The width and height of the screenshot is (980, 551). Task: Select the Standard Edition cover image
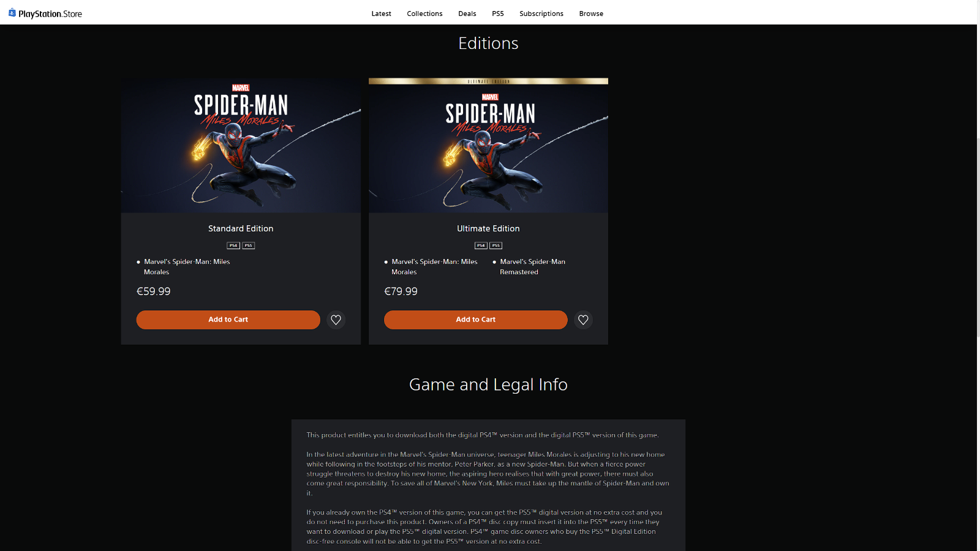click(x=241, y=145)
